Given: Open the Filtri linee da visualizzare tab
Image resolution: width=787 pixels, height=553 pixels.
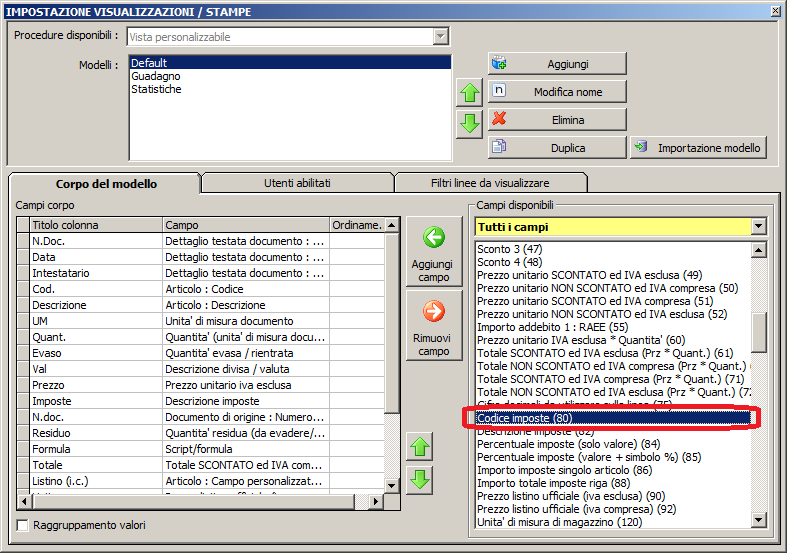Looking at the screenshot, I should coord(490,183).
